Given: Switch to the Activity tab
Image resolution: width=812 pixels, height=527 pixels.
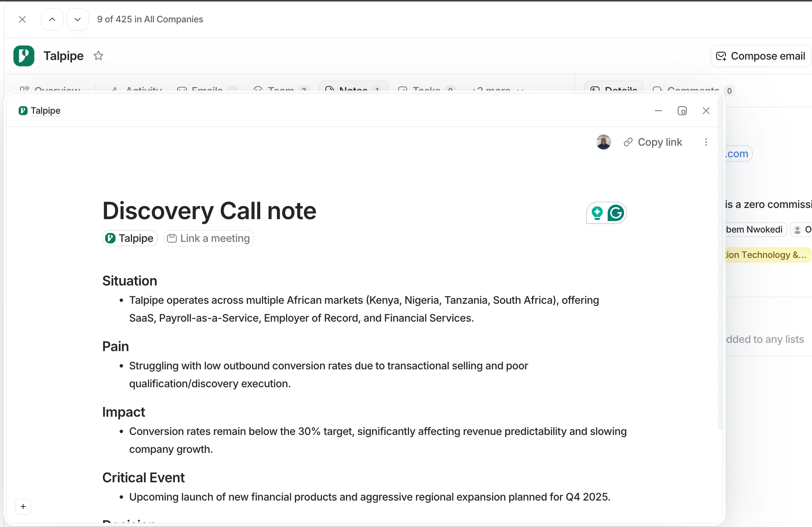Looking at the screenshot, I should pos(137,89).
